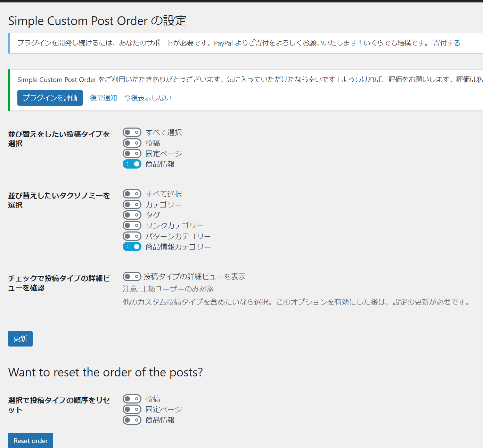Click the プラグインを評価 button
This screenshot has height=448, width=483.
(x=50, y=98)
